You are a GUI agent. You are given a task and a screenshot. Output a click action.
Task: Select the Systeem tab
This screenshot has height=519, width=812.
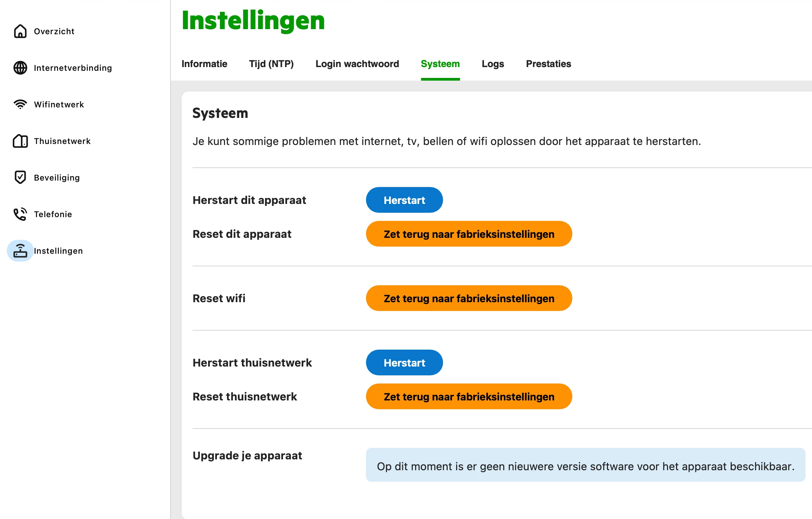pos(440,64)
